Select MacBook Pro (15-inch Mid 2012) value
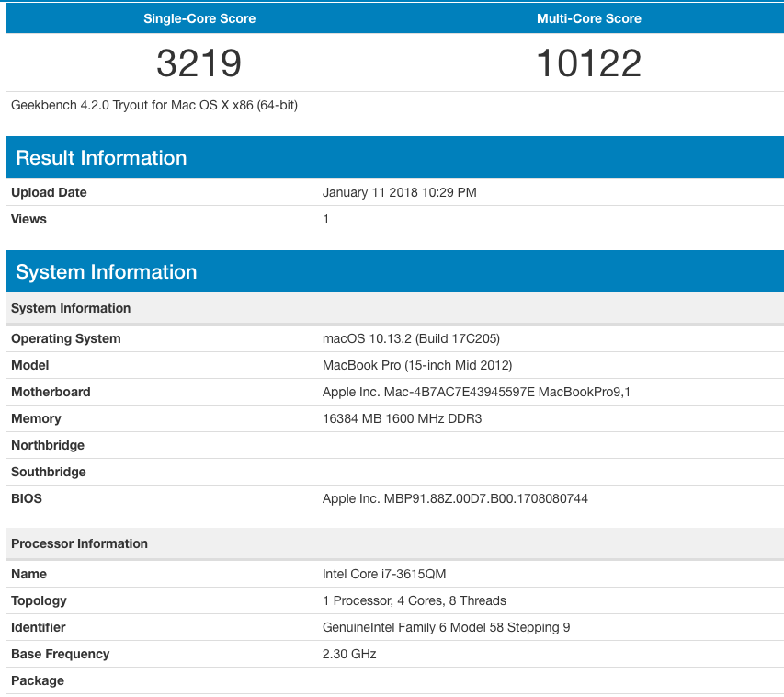784x697 pixels. coord(417,365)
